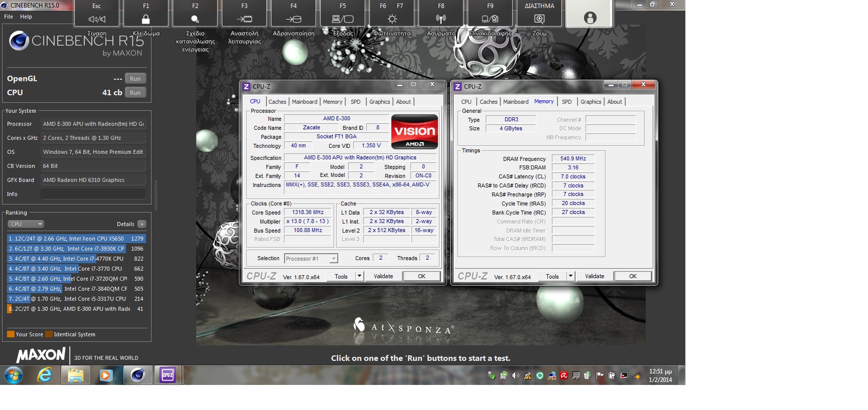Open the CPU ranking type dropdown
868x410 pixels.
[x=26, y=224]
